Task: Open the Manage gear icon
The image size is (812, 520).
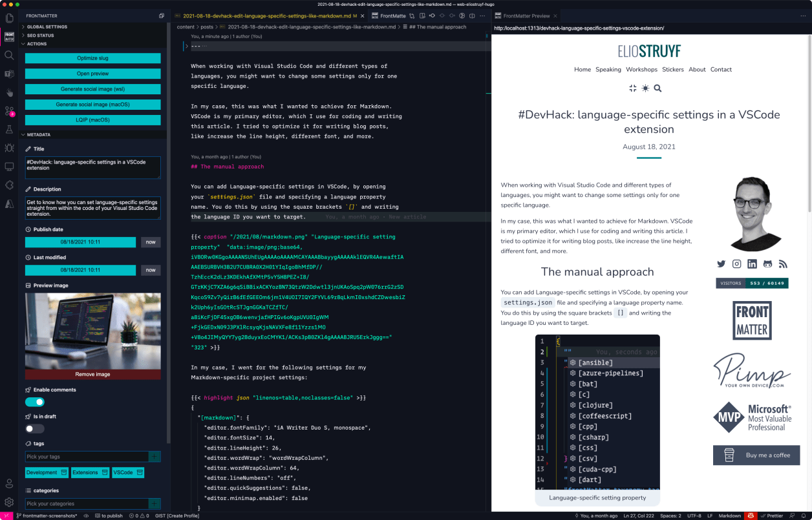Action: [x=9, y=502]
